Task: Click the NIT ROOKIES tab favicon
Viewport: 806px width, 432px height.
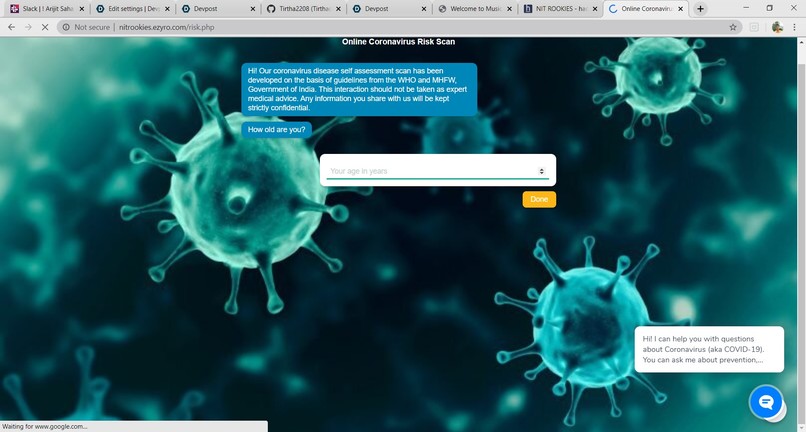Action: pyautogui.click(x=528, y=9)
